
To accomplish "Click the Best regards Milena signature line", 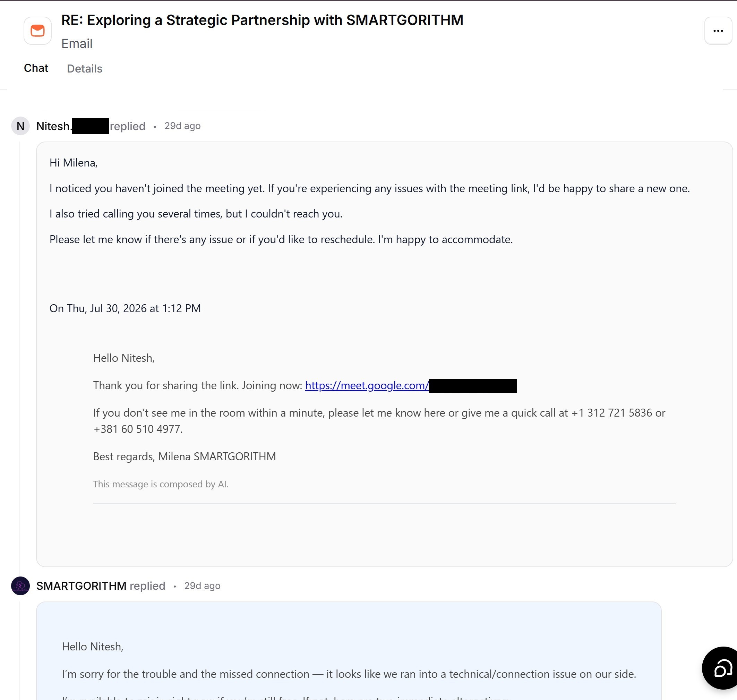I will click(x=185, y=457).
